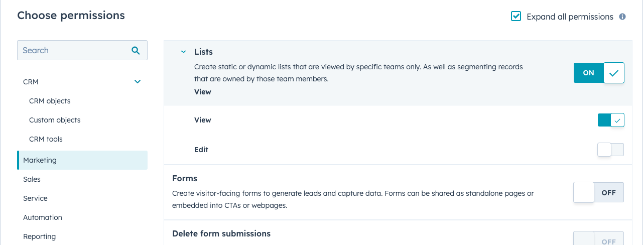The height and width of the screenshot is (245, 644).
Task: Toggle the Expand all permissions checkbox
Action: click(x=516, y=17)
